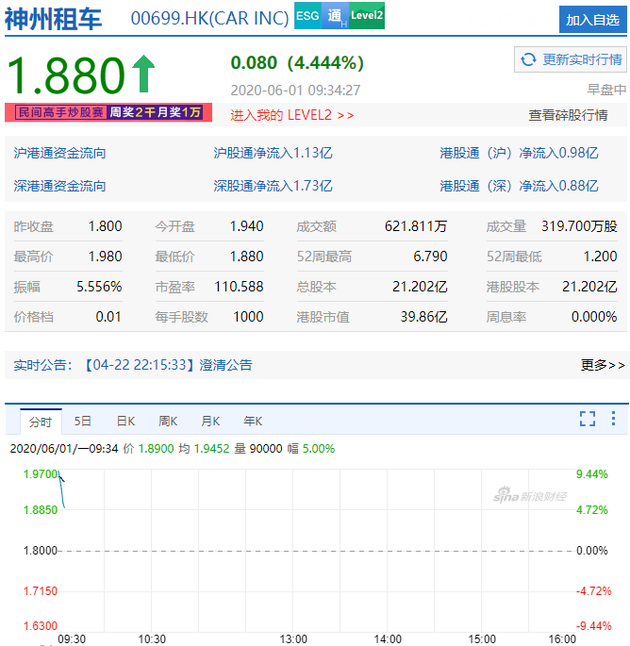Click 港股通（沪）净流入0.98亿
The width and height of the screenshot is (630, 646).
point(519,153)
